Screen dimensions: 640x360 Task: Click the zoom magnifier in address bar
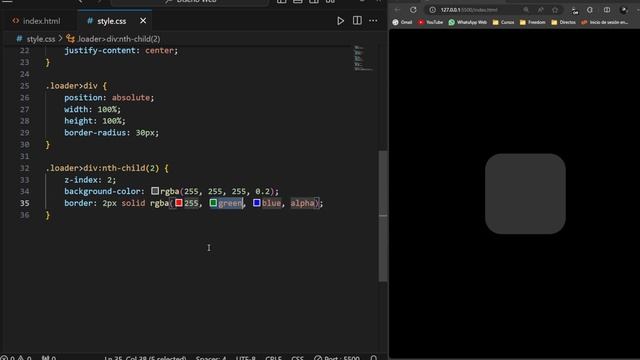click(x=526, y=10)
